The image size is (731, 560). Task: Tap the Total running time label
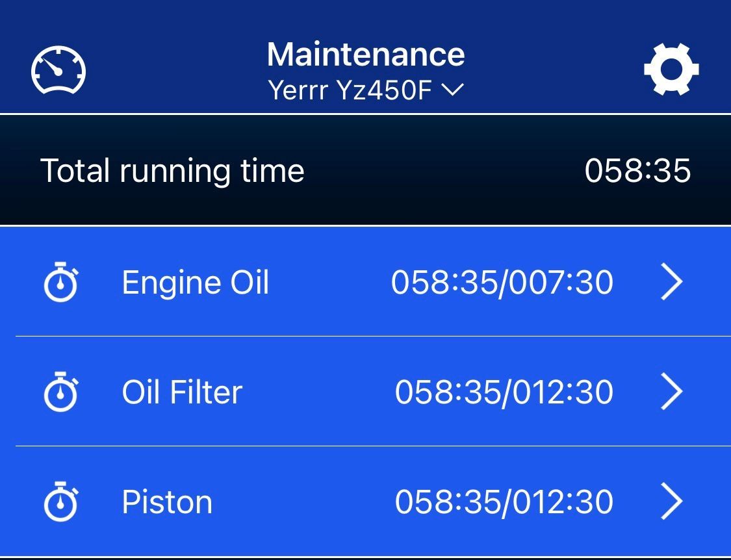tap(172, 171)
